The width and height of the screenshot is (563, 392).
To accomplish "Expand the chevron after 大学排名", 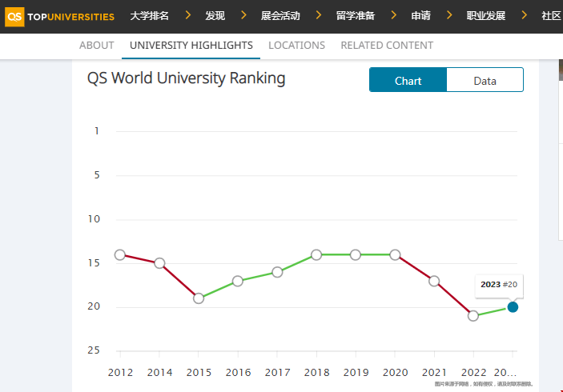I will (x=187, y=15).
